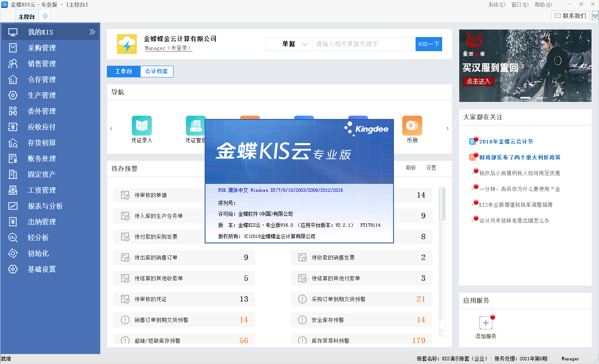599x364 pixels.
Task: Open 出纳管理 sidebar icon
Action: pyautogui.click(x=13, y=222)
